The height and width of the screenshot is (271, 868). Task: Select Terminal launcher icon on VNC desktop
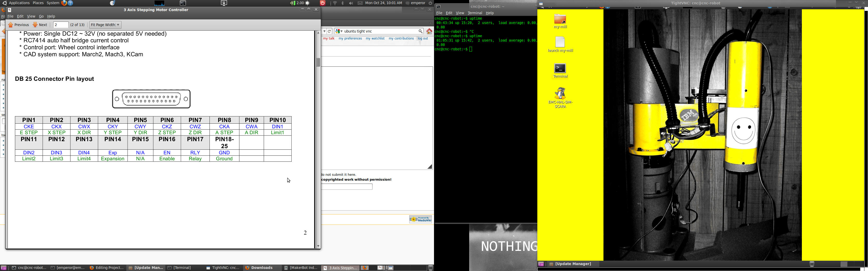[560, 71]
